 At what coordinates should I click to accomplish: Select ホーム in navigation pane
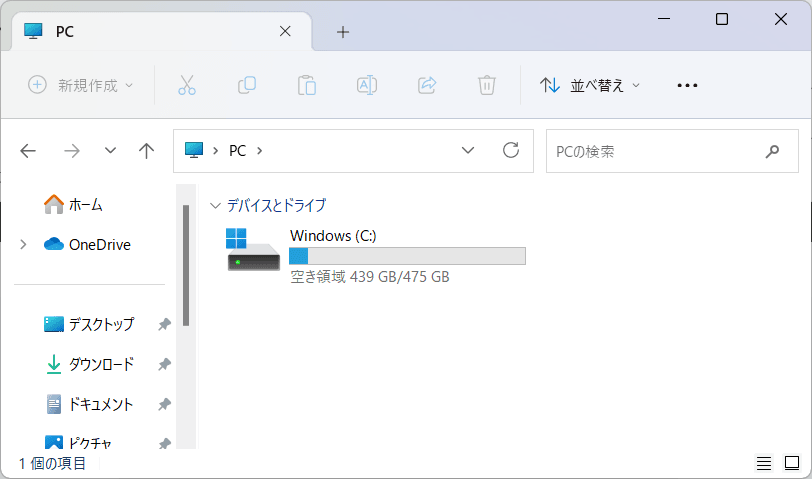(x=85, y=205)
